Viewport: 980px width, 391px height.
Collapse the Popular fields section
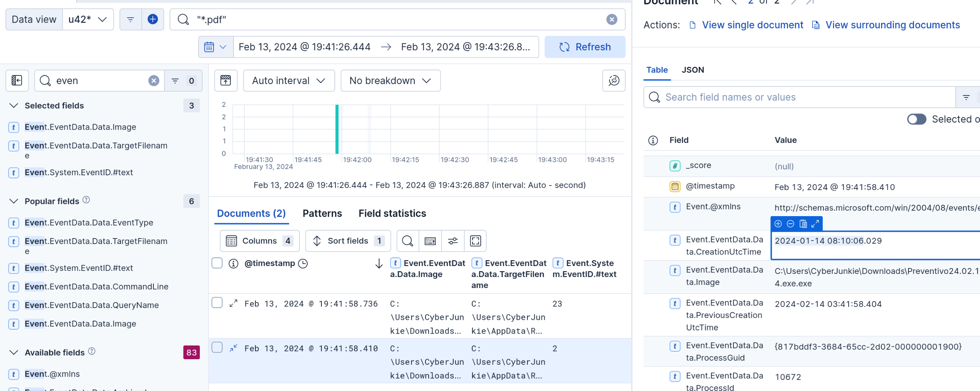coord(14,201)
